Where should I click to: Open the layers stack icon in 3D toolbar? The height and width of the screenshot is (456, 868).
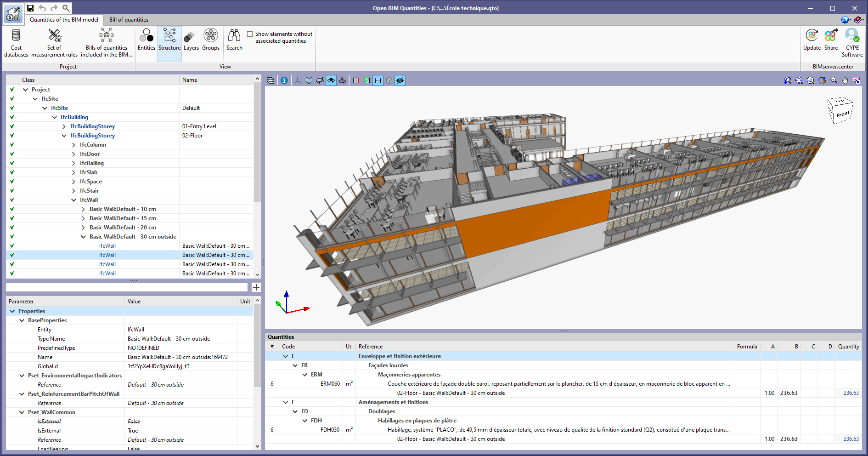click(271, 80)
